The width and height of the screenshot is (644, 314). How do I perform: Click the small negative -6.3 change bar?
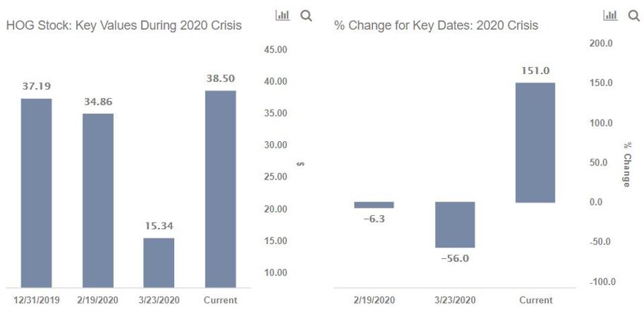pyautogui.click(x=374, y=205)
